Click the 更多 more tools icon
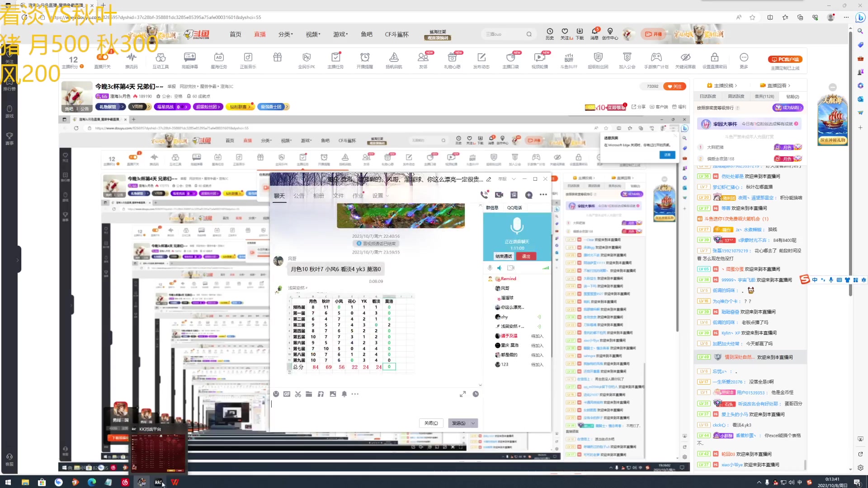Image resolution: width=868 pixels, height=488 pixels. coord(744,60)
